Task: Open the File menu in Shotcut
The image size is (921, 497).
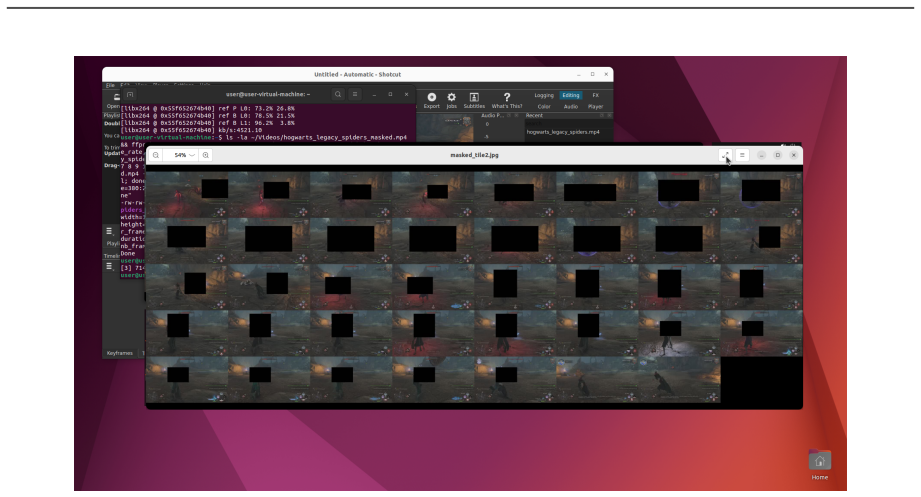Action: [x=110, y=86]
